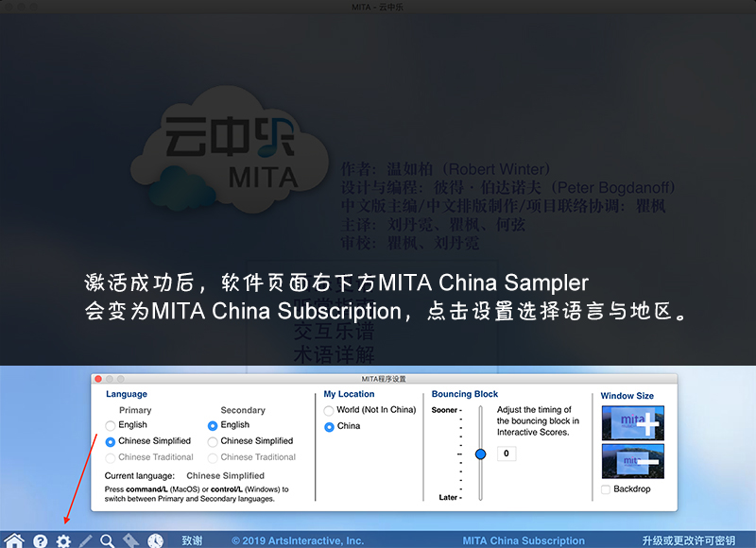Select Chinese Simplified as Secondary language

(x=213, y=441)
